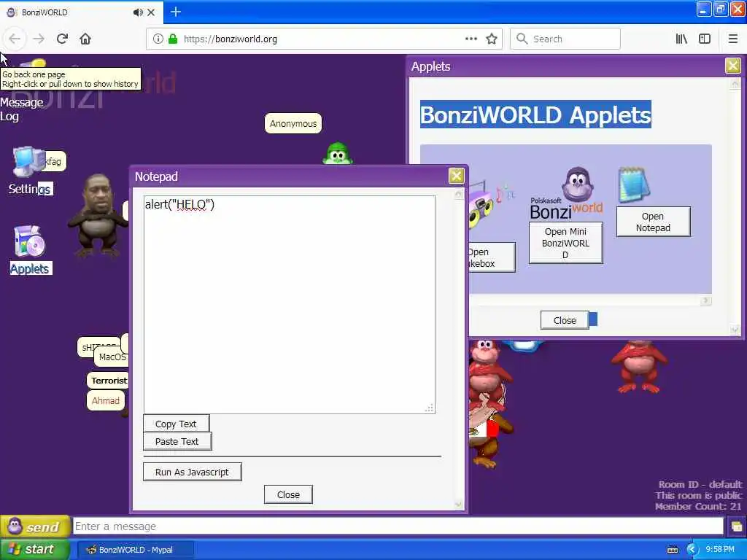Open the Applets desktop icon
Viewport: 747px width, 560px height.
tap(29, 249)
